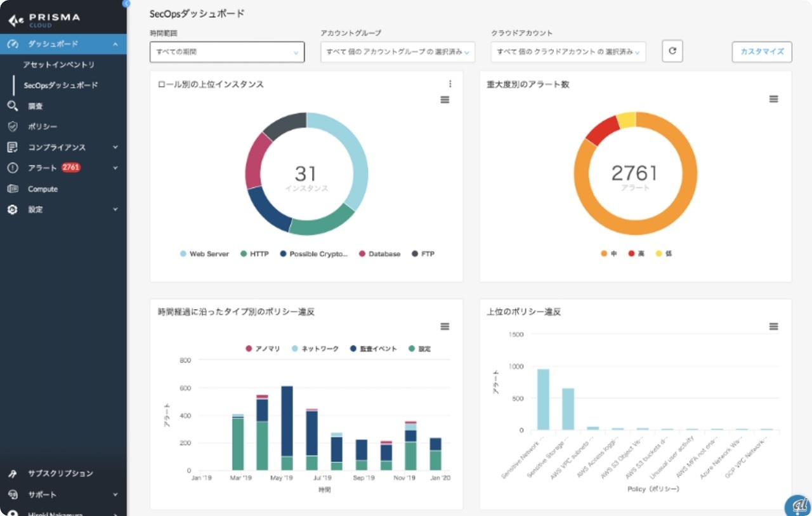Click the 設定 gear icon in sidebar
The height and width of the screenshot is (516, 812).
(x=13, y=209)
